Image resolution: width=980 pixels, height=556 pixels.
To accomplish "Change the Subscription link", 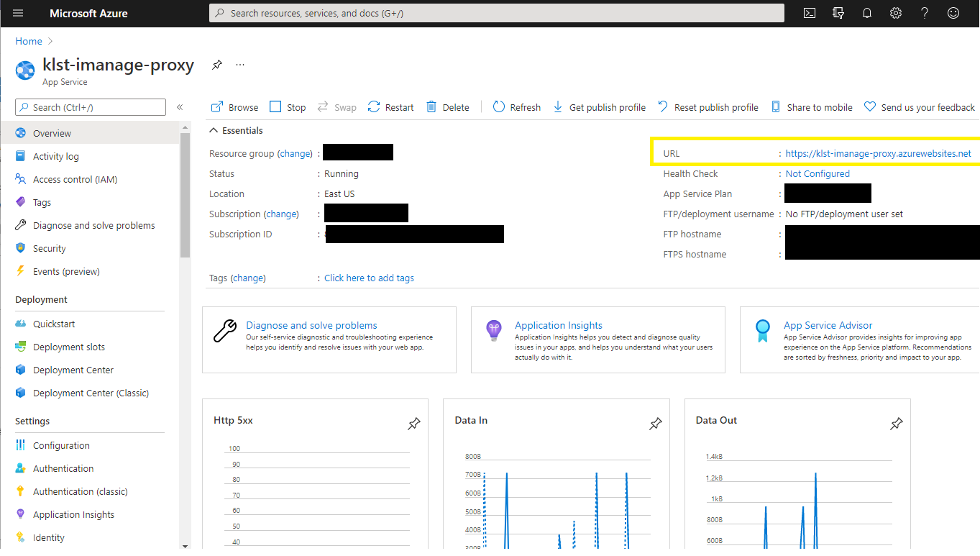I will tap(281, 214).
